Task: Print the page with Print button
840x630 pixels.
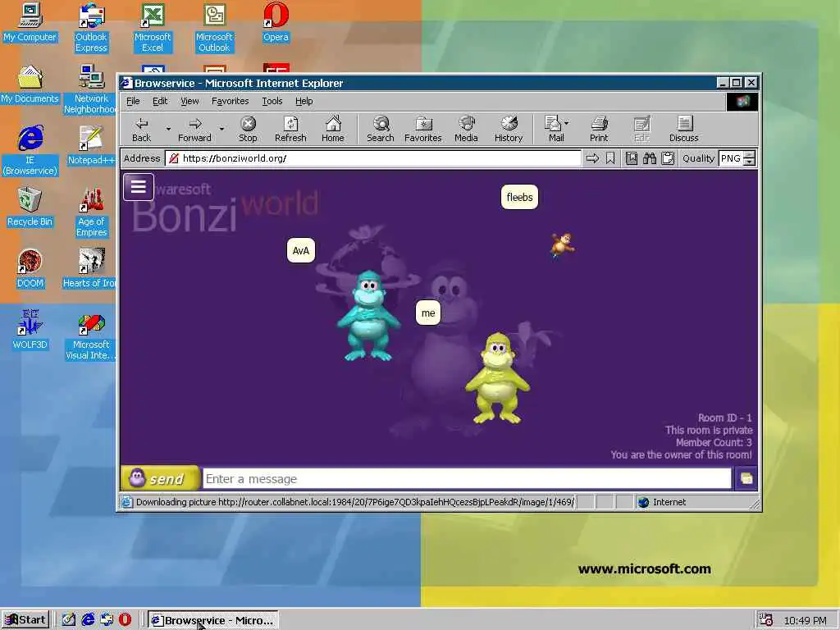Action: [599, 130]
